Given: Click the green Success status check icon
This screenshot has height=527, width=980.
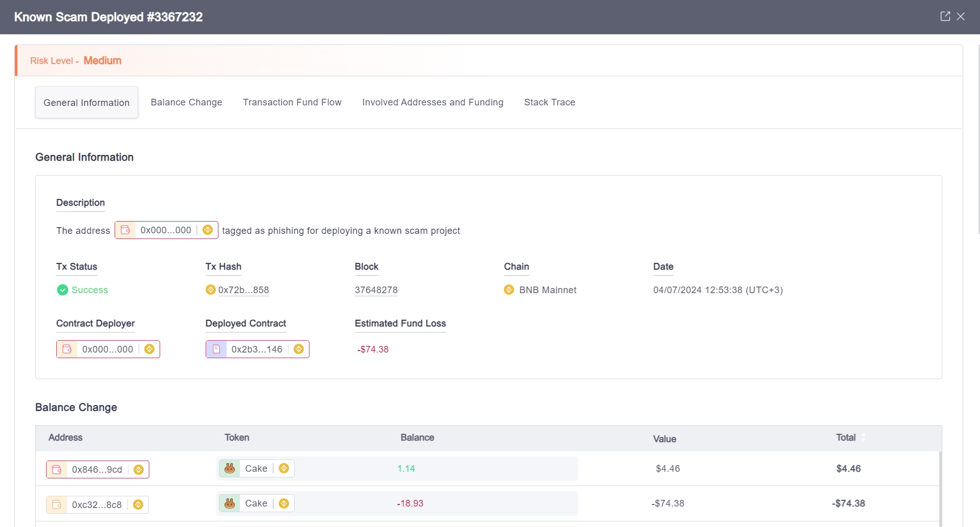Looking at the screenshot, I should 62,290.
